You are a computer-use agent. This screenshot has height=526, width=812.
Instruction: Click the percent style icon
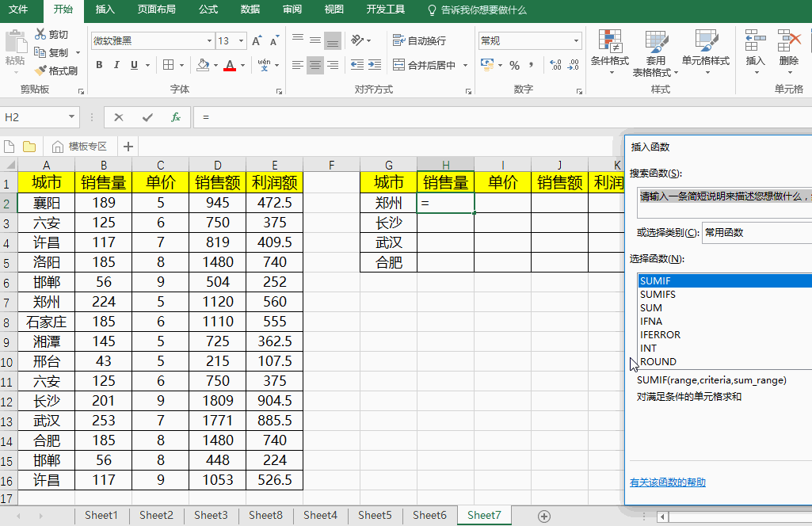[x=515, y=65]
